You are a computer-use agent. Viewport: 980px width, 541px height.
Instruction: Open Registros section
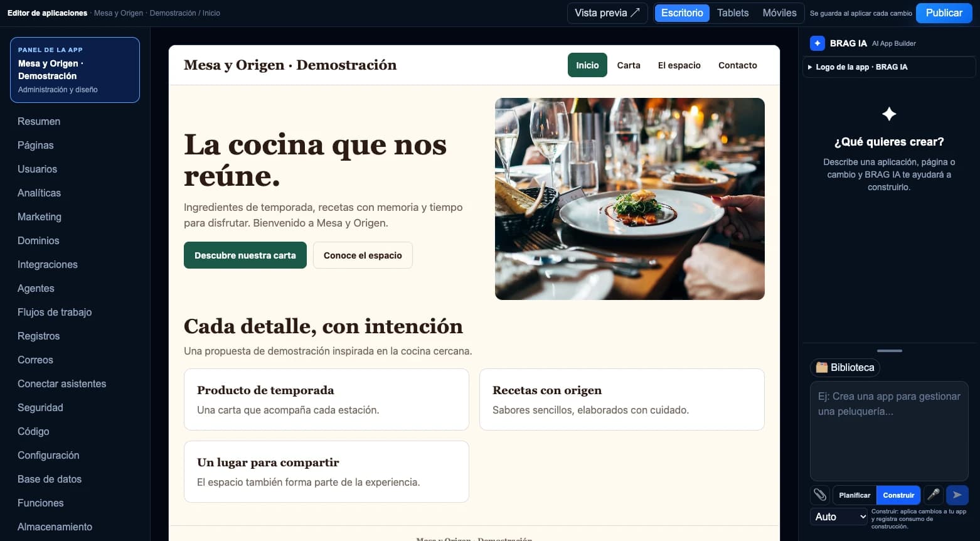(39, 336)
